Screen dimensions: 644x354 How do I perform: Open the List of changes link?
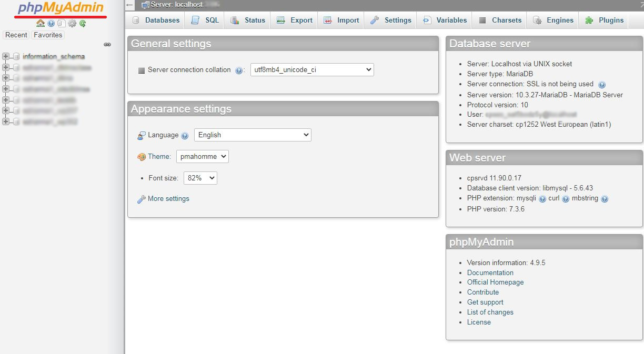tap(490, 312)
